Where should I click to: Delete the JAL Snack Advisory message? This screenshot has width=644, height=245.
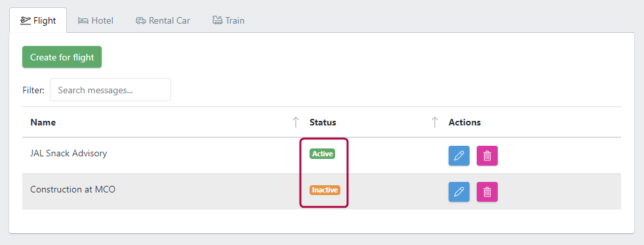pyautogui.click(x=487, y=156)
